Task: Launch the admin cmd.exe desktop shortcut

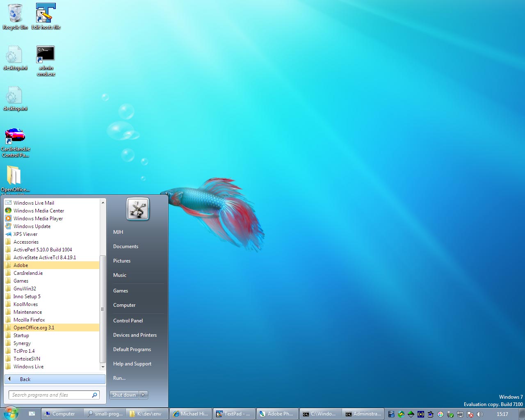Action: click(46, 61)
